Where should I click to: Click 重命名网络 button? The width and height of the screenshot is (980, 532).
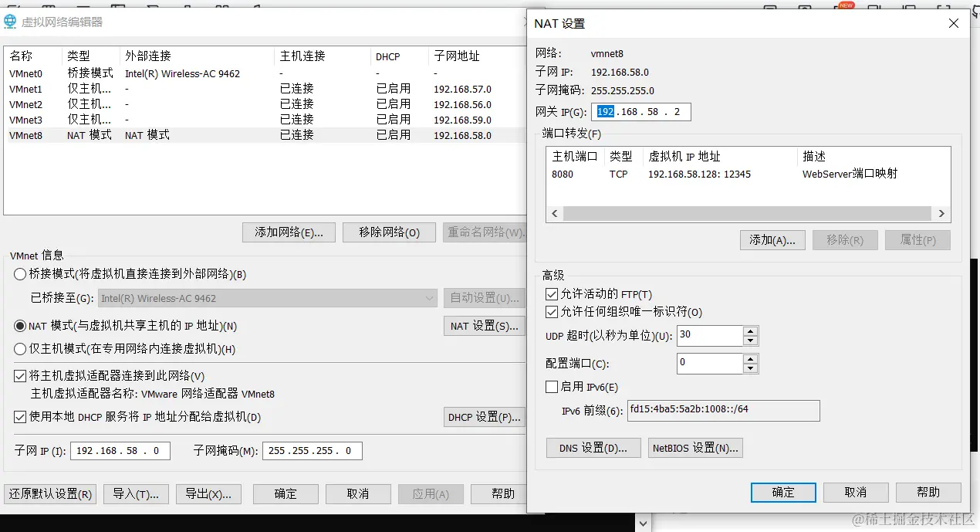coord(485,232)
